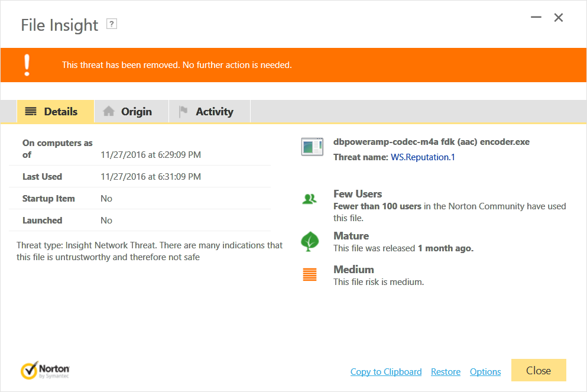Screen dimensions: 587x392
Task: Click the Launched label
Action: pos(43,221)
